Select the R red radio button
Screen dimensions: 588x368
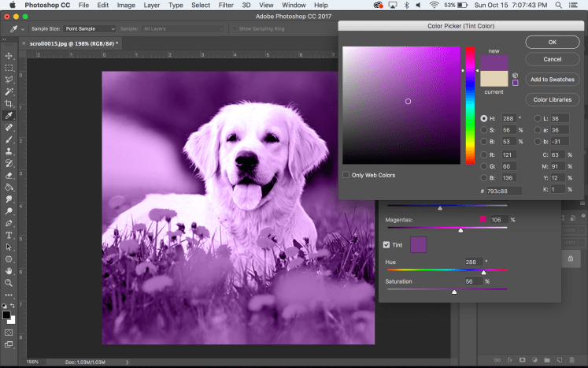point(483,154)
